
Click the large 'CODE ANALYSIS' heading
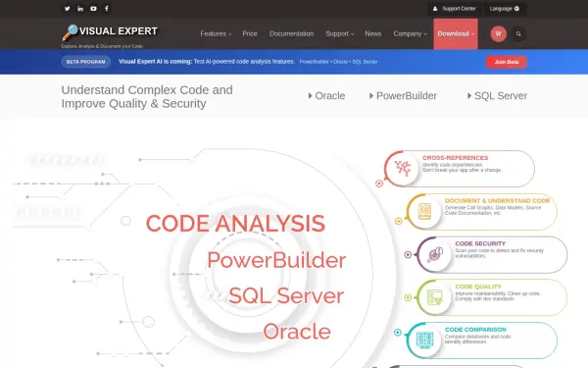(235, 224)
